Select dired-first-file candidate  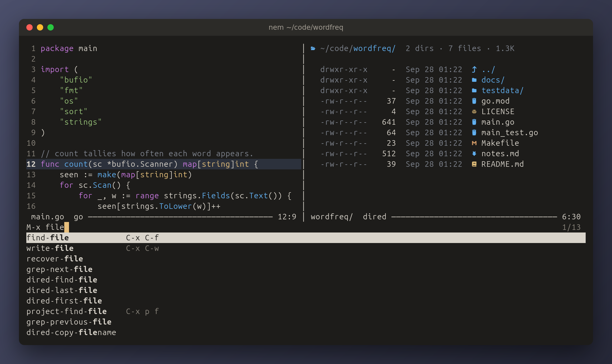64,301
